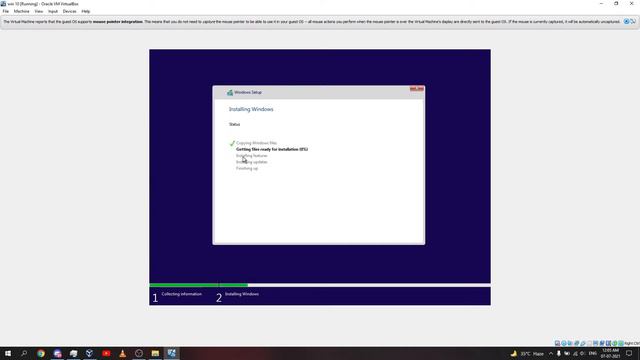Open the View menu
Image resolution: width=640 pixels, height=360 pixels.
point(39,11)
